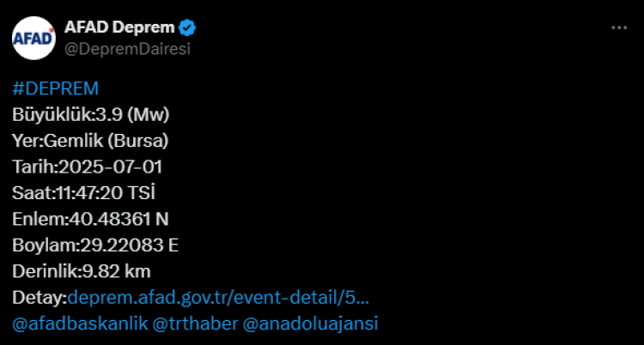Click the 'Detay:' label text
This screenshot has height=345, width=644.
pyautogui.click(x=39, y=297)
